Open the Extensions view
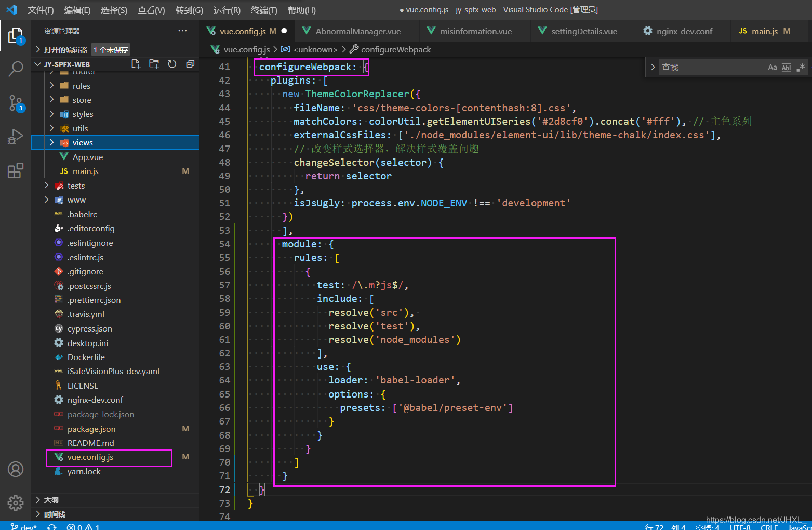This screenshot has width=812, height=530. point(16,170)
